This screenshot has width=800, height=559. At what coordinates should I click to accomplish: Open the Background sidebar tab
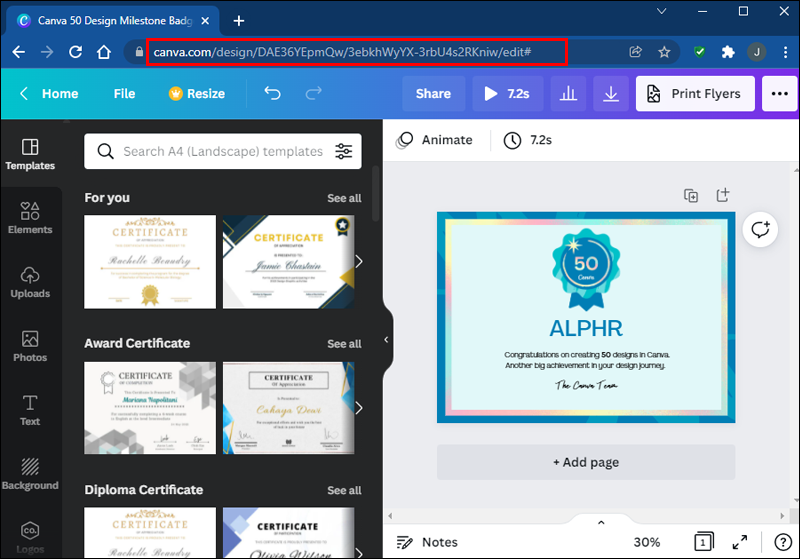click(30, 474)
